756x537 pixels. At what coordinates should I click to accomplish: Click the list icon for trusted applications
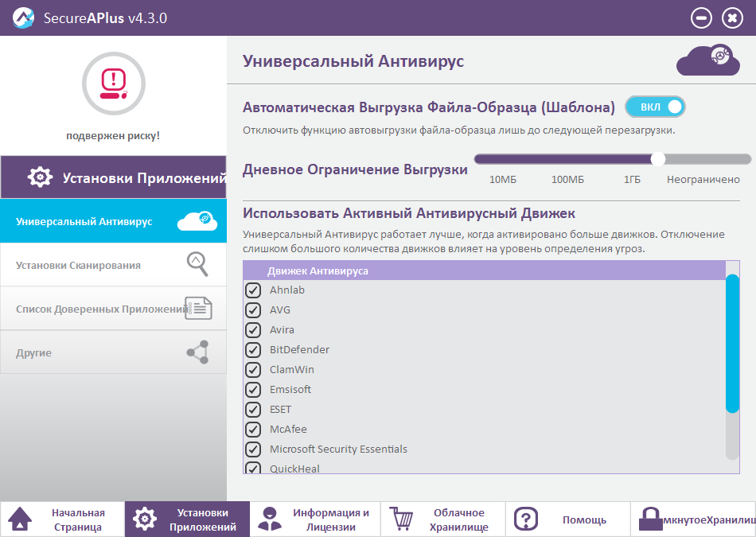click(199, 308)
